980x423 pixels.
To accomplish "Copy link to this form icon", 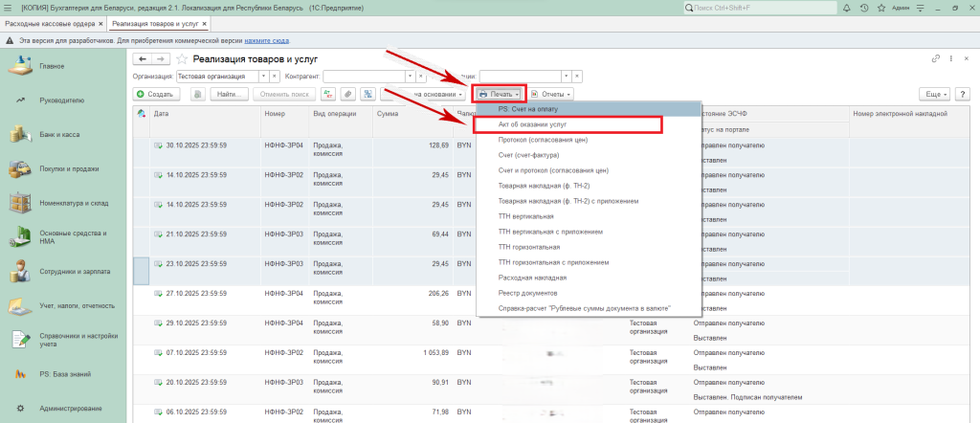I will tap(935, 59).
